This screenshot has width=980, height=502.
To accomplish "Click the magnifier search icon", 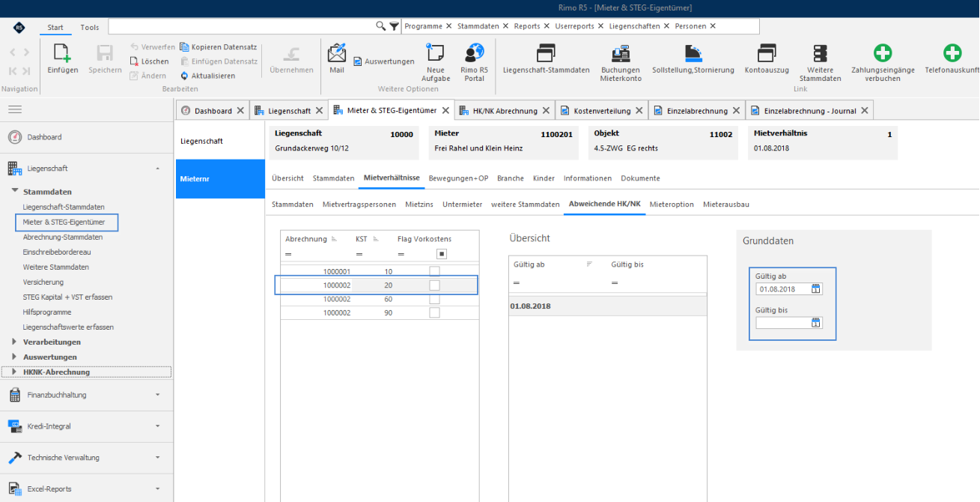I will click(381, 26).
